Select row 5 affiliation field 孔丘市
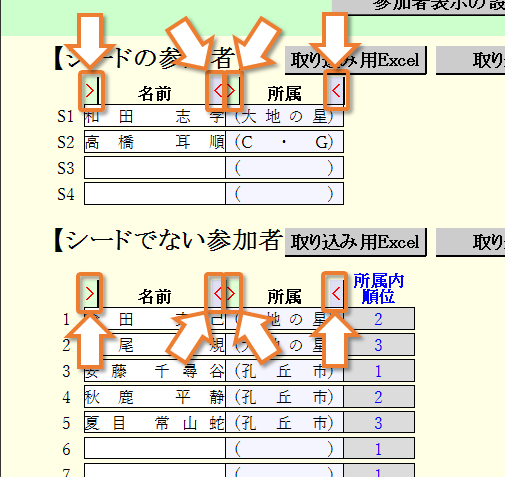505x477 pixels. [284, 423]
